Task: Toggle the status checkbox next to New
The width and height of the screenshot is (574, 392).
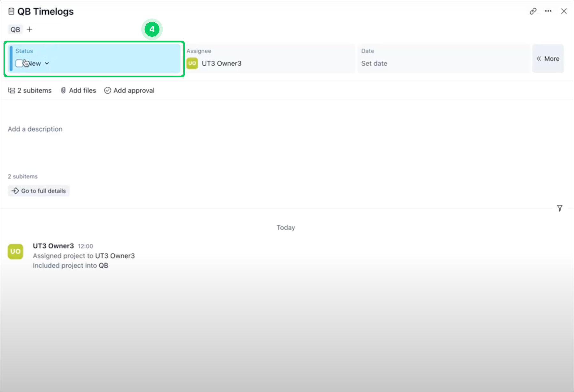Action: pyautogui.click(x=19, y=63)
